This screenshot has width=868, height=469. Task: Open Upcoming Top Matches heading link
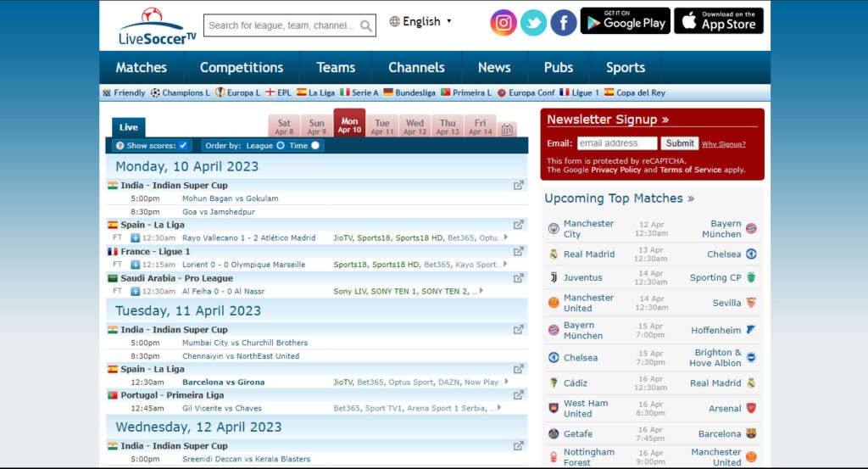[x=620, y=198]
